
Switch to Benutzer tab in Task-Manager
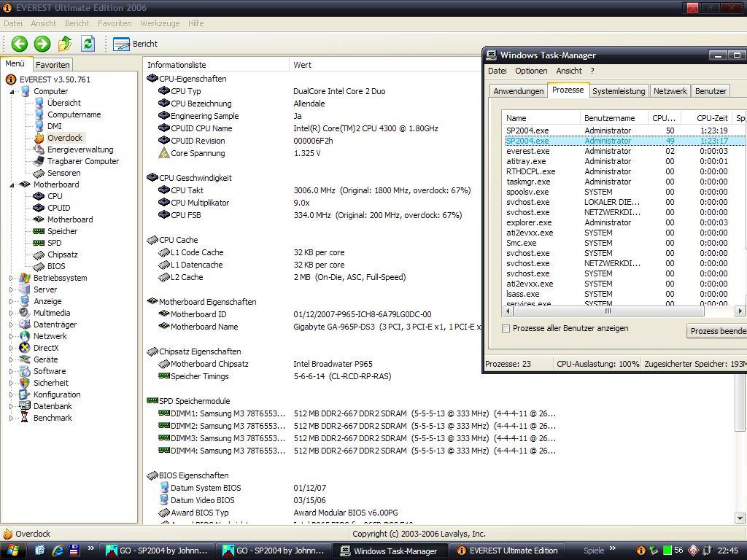tap(711, 91)
